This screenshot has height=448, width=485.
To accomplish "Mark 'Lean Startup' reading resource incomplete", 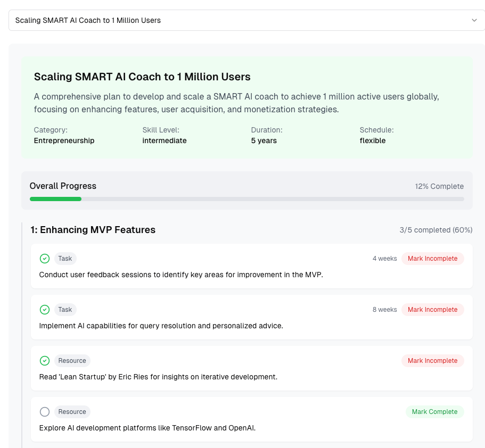I will [x=432, y=361].
